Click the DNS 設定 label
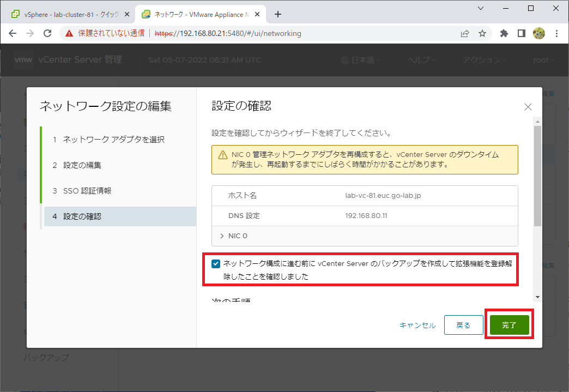The width and height of the screenshot is (569, 392). (x=244, y=216)
